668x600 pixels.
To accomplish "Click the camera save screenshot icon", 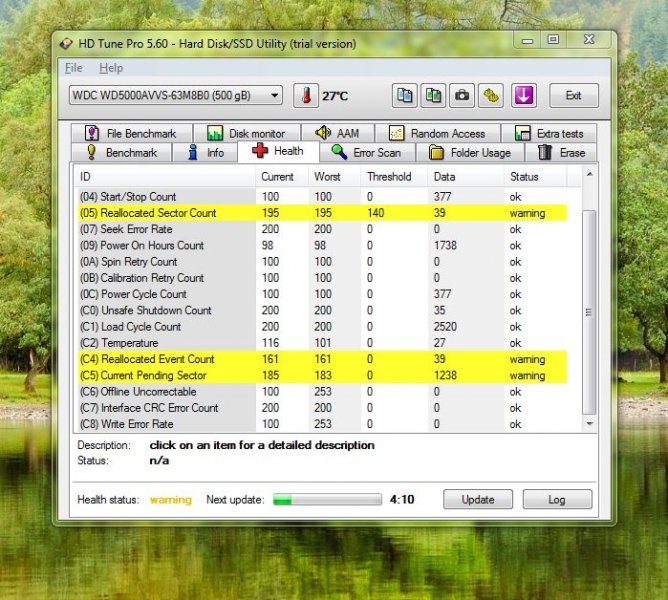I will (462, 95).
